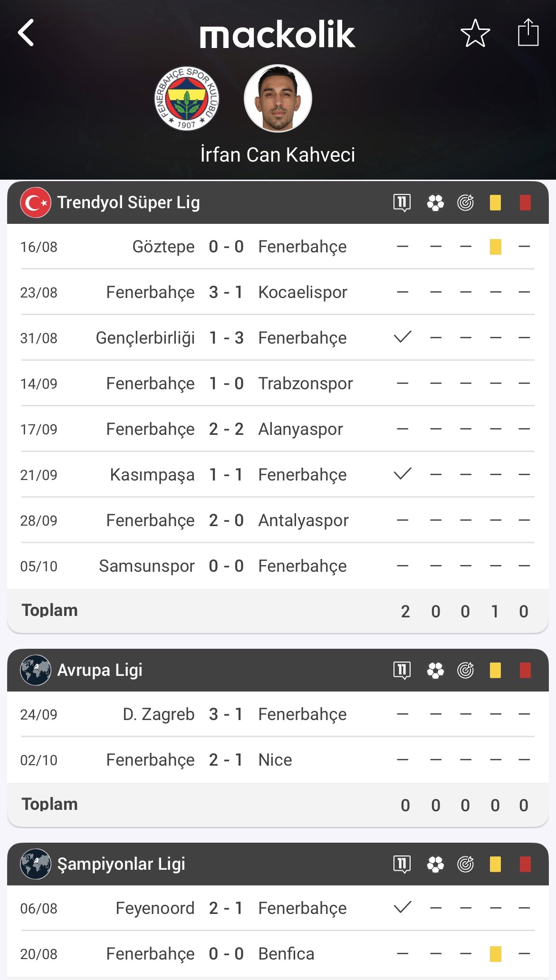The width and height of the screenshot is (556, 980).
Task: Tap the Süper Lig assists target icon
Action: click(465, 203)
